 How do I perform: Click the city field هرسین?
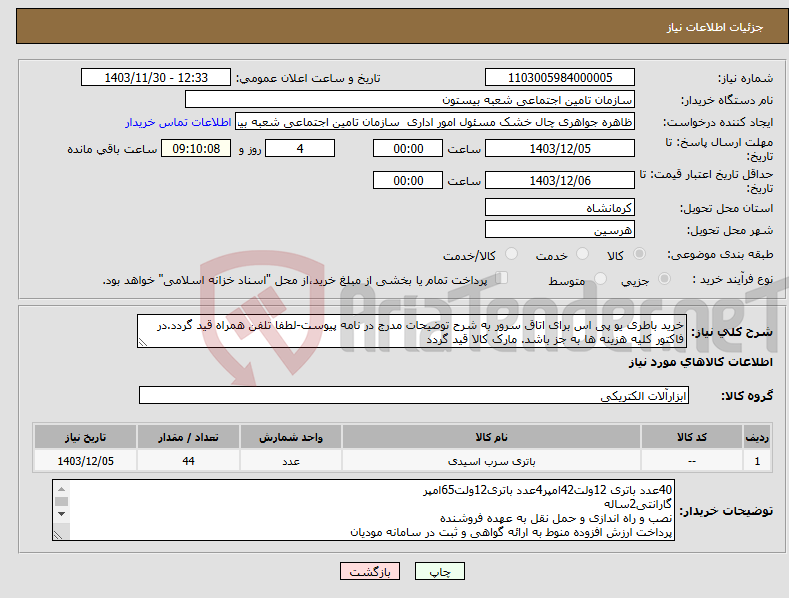[x=560, y=230]
